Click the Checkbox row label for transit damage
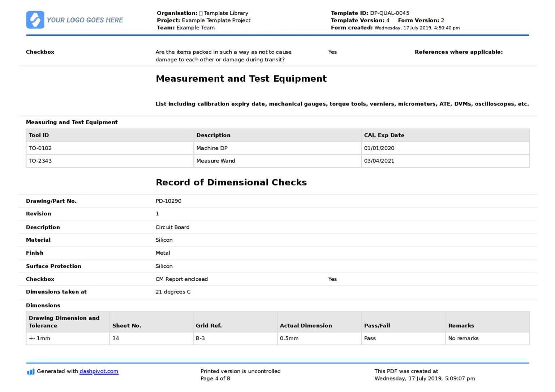 [x=40, y=52]
